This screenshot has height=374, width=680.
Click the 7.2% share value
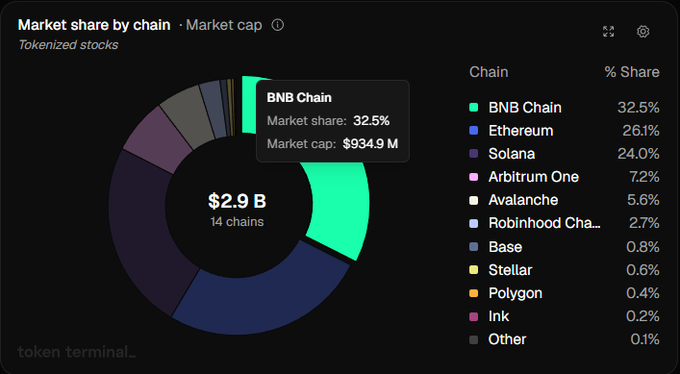(644, 177)
